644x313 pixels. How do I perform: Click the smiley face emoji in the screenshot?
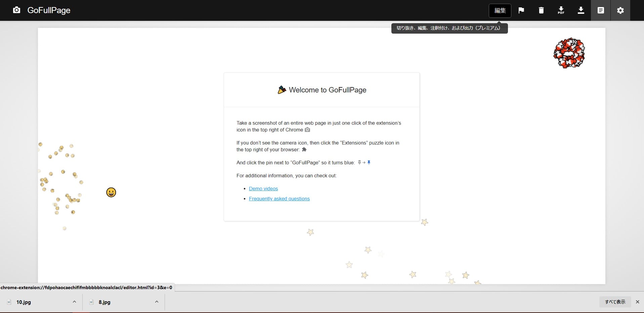[111, 192]
